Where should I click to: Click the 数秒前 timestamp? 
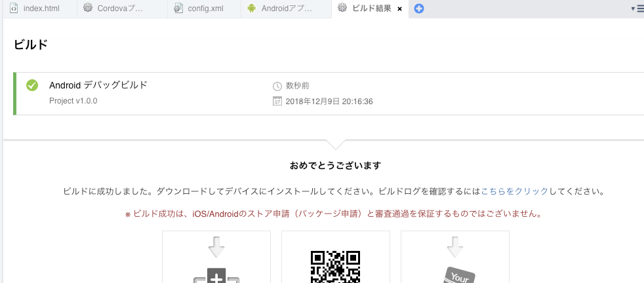pyautogui.click(x=297, y=86)
